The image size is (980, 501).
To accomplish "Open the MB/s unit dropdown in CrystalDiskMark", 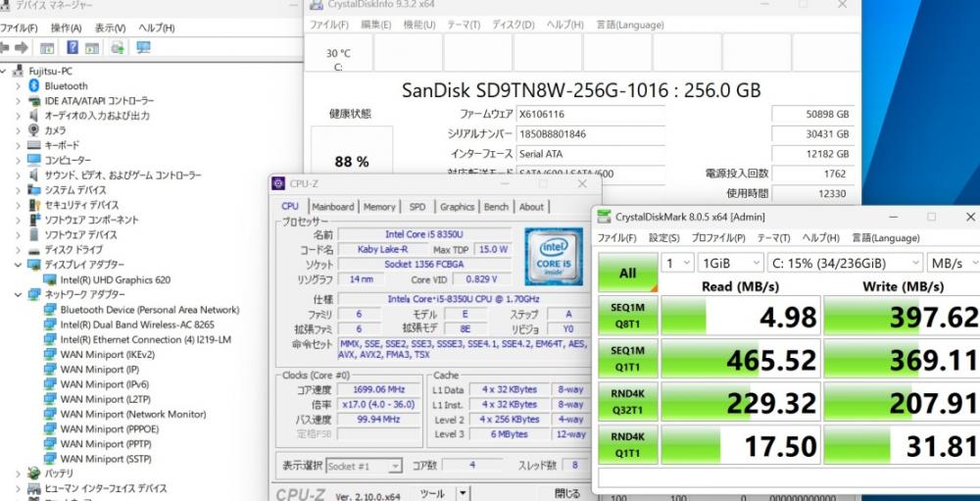I will [x=954, y=264].
